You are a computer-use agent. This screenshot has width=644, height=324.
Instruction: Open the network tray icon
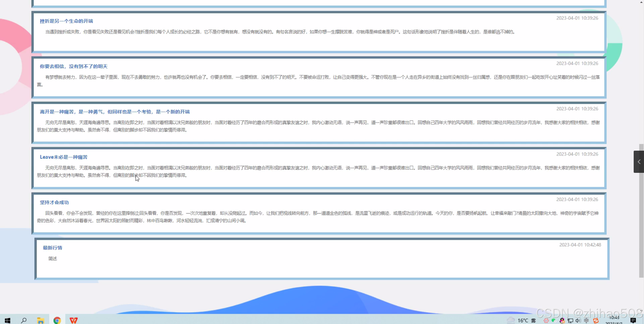coord(570,320)
